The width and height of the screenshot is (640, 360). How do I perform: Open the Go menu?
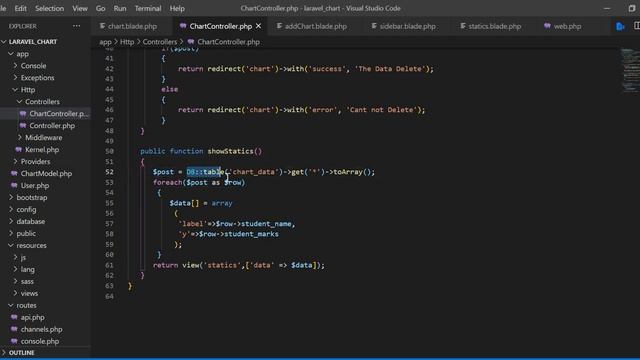[x=100, y=8]
